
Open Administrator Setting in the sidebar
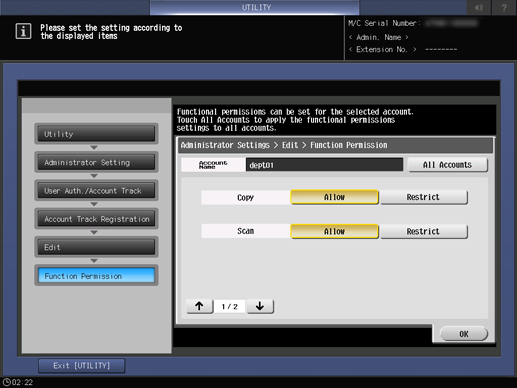pos(96,162)
